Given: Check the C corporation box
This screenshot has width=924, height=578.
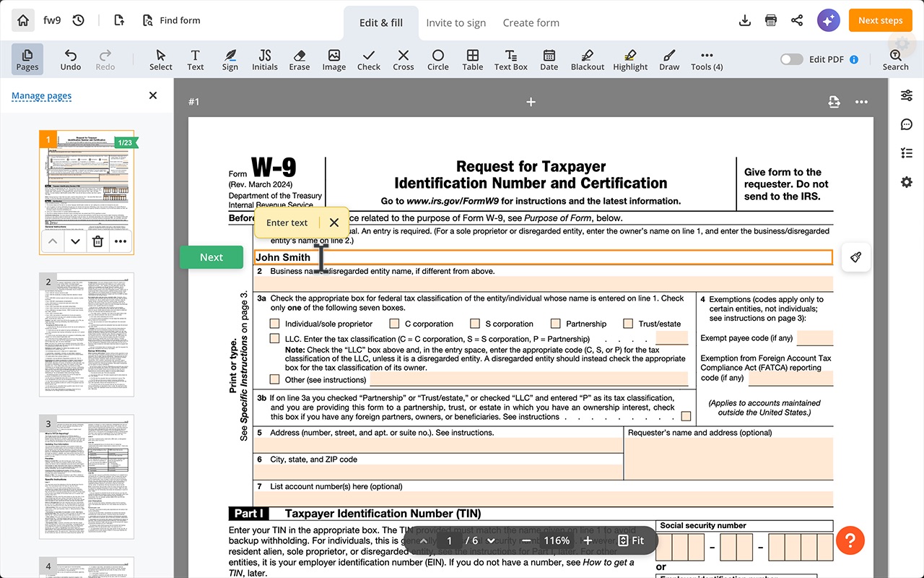Looking at the screenshot, I should 394,324.
